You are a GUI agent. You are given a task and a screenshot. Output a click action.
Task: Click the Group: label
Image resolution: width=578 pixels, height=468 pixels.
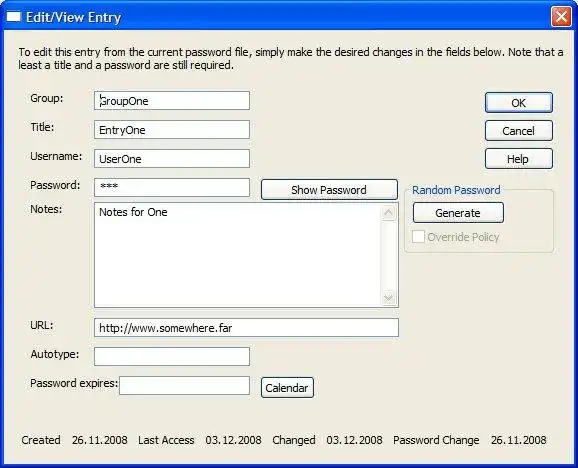coord(47,98)
